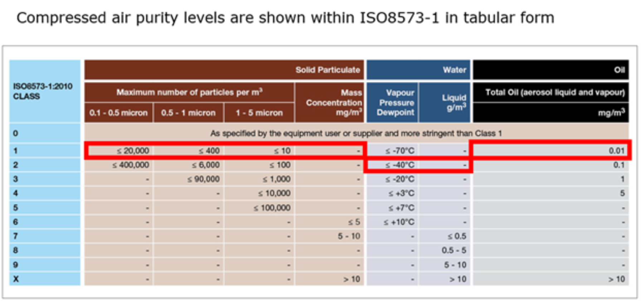Click the black 'Oil' header
The width and height of the screenshot is (644, 307).
551,69
